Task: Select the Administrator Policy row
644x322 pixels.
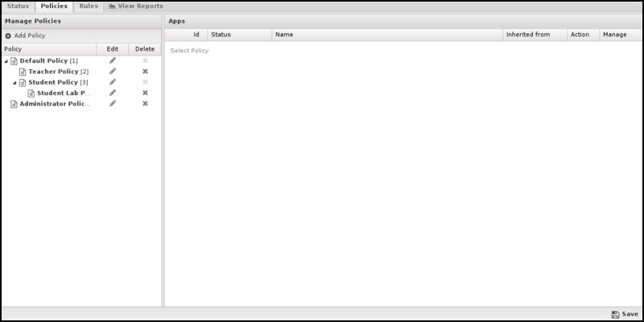Action: 82,104
